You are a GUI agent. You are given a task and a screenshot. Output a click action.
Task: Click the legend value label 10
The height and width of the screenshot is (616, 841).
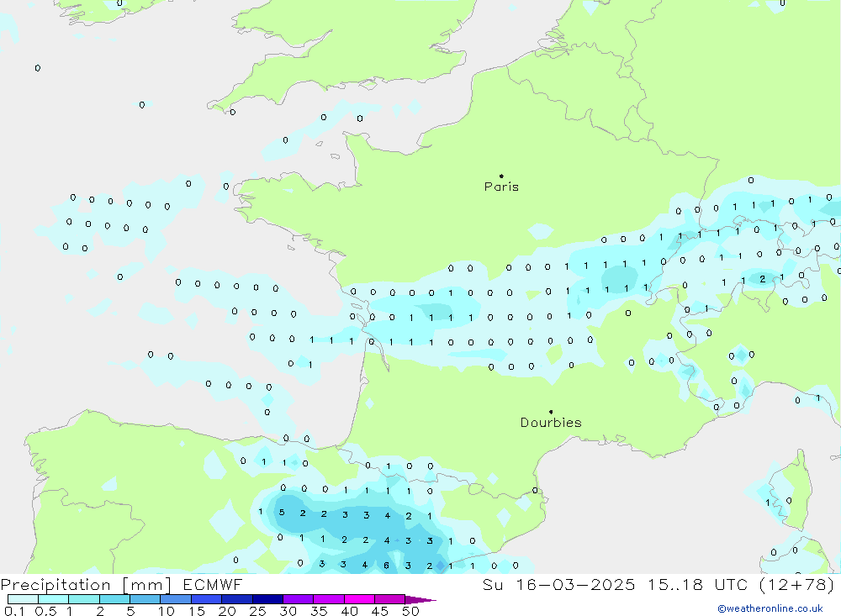coord(167,611)
